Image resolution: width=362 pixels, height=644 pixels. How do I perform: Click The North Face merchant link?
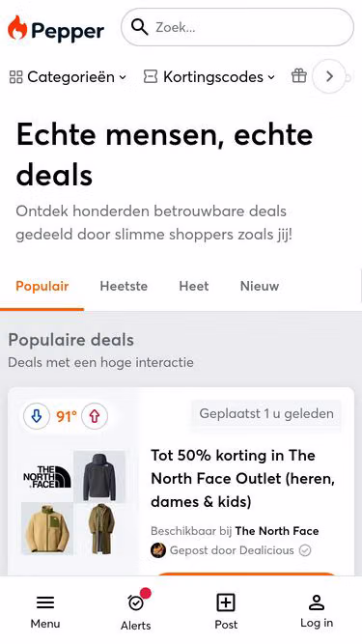tap(277, 531)
